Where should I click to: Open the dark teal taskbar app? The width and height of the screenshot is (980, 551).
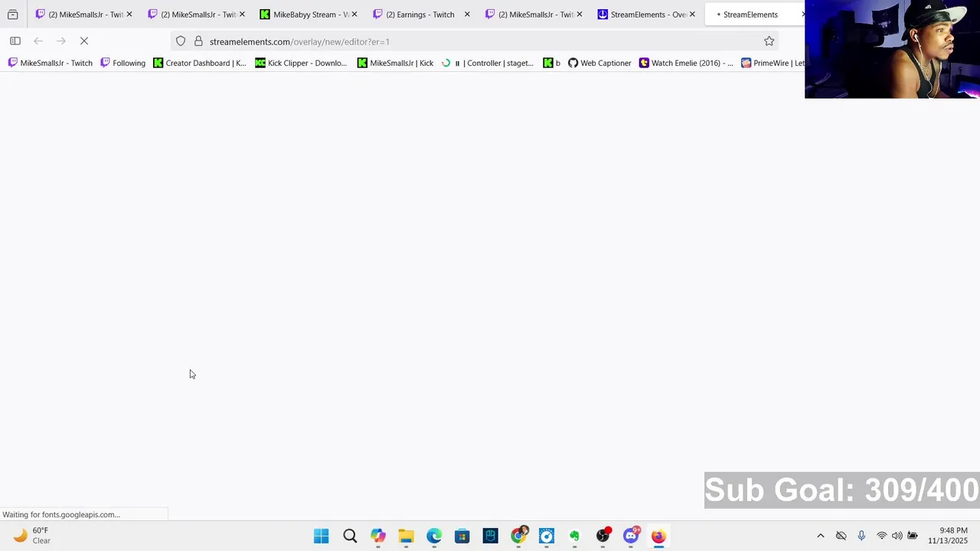[x=490, y=536]
